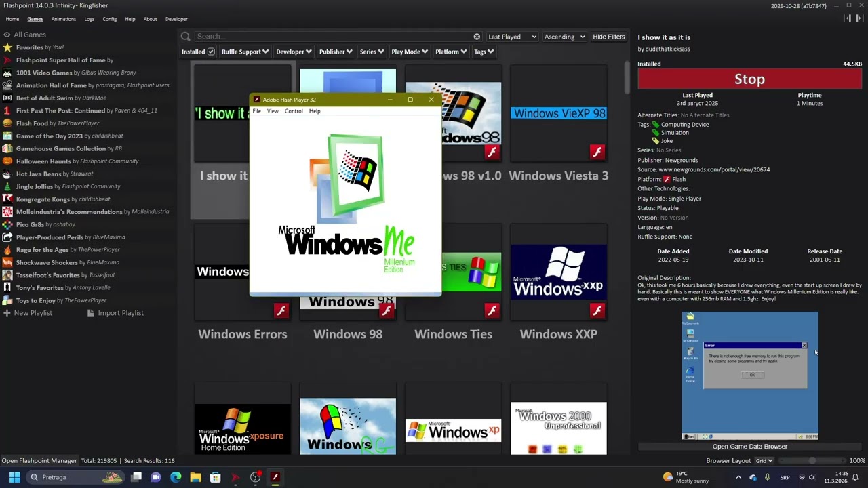The image size is (868, 488).
Task: Open the Config tab
Action: pos(110,19)
